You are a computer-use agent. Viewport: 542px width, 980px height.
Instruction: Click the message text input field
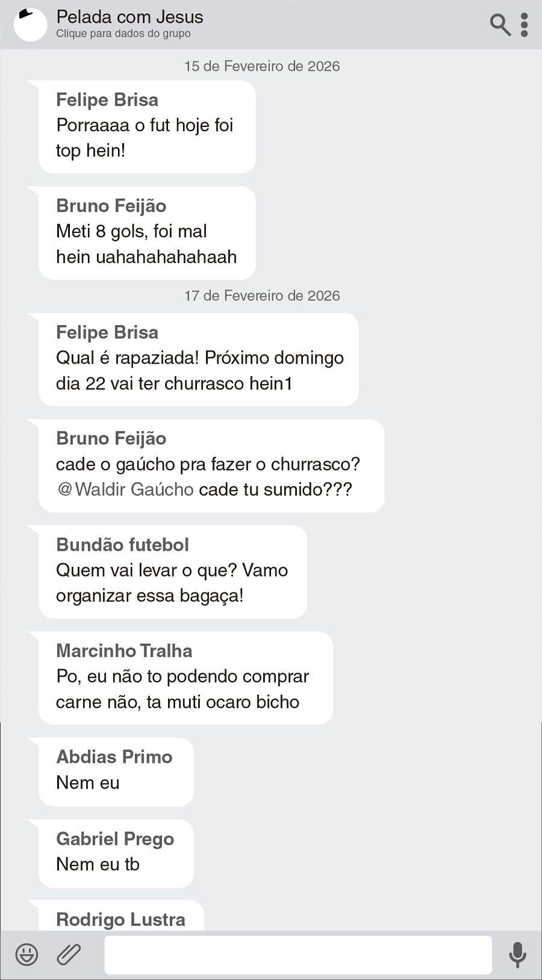click(297, 955)
